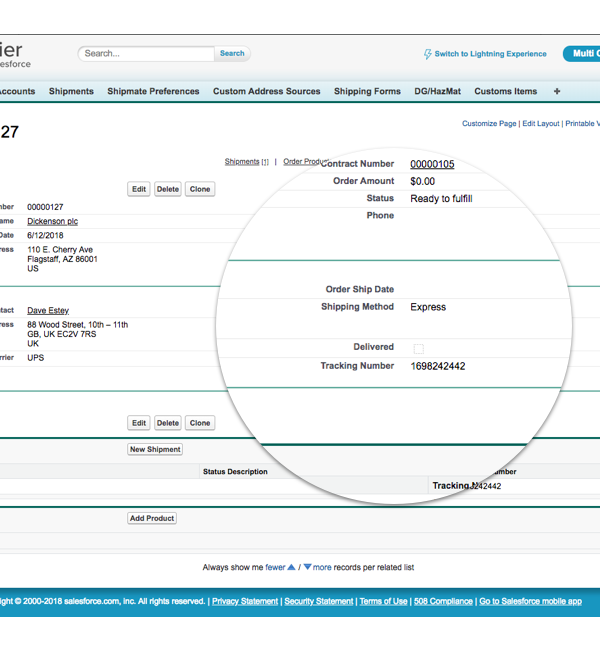This screenshot has height=650, width=600.
Task: Toggle the Delivered checkbox
Action: [419, 349]
